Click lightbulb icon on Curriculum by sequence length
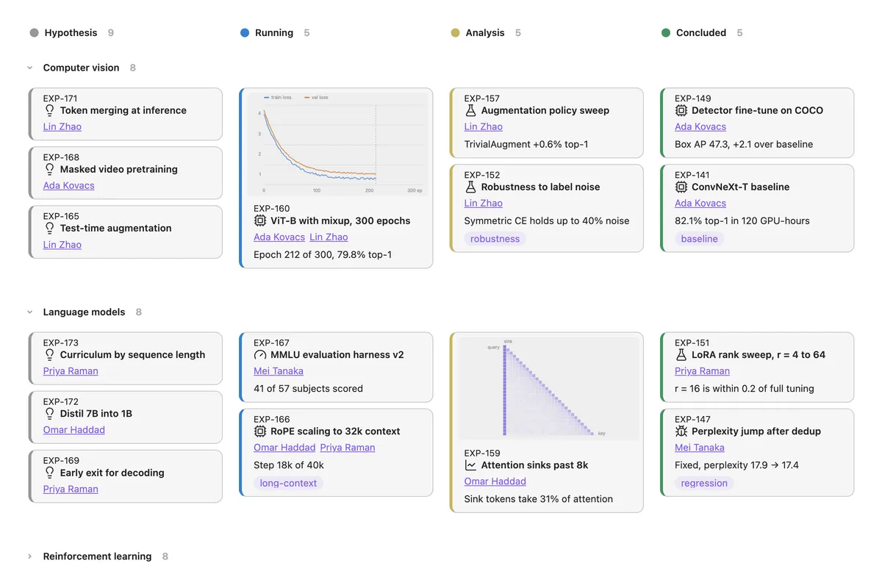 50,354
